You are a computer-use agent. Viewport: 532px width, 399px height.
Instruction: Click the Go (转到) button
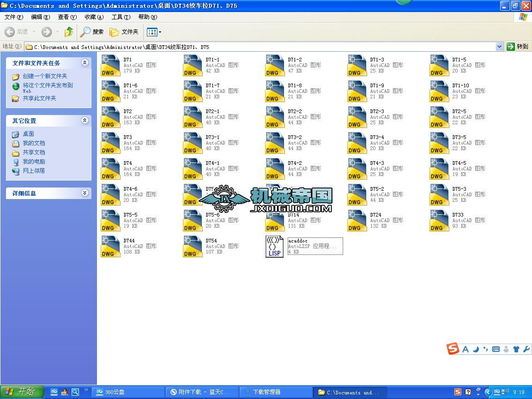(517, 47)
